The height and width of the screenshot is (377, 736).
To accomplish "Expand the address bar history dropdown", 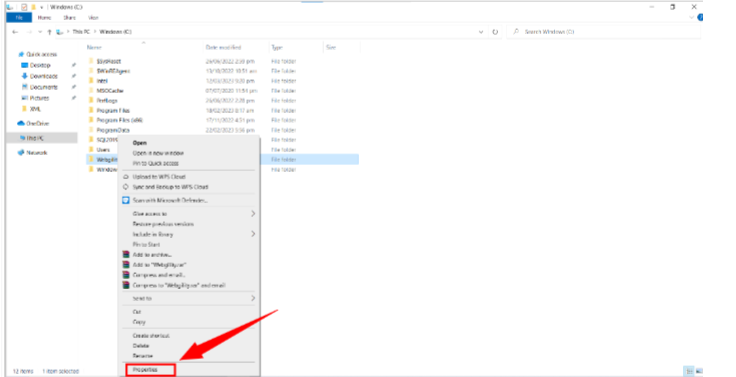I will (x=481, y=32).
